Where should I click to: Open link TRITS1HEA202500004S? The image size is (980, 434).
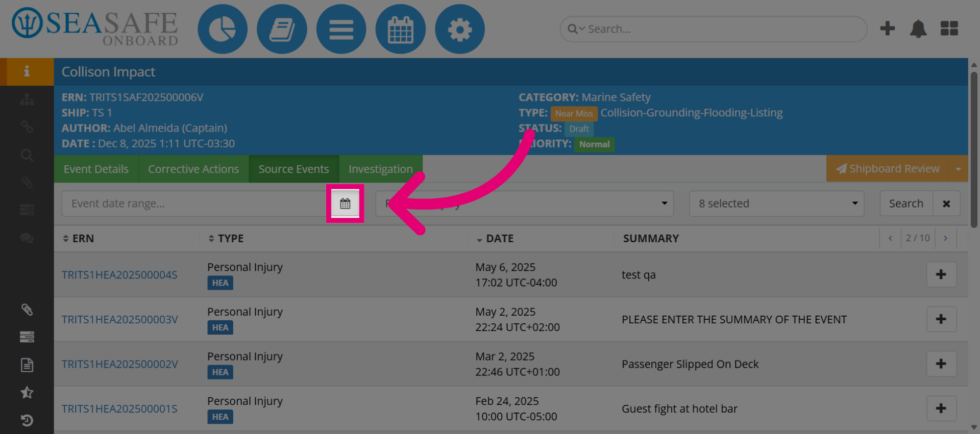point(119,275)
